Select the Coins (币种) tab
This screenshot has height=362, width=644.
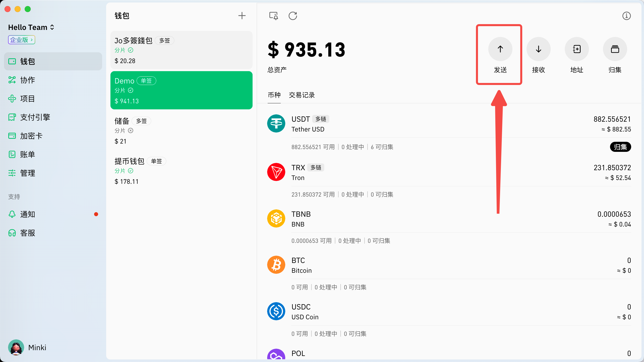tap(274, 95)
